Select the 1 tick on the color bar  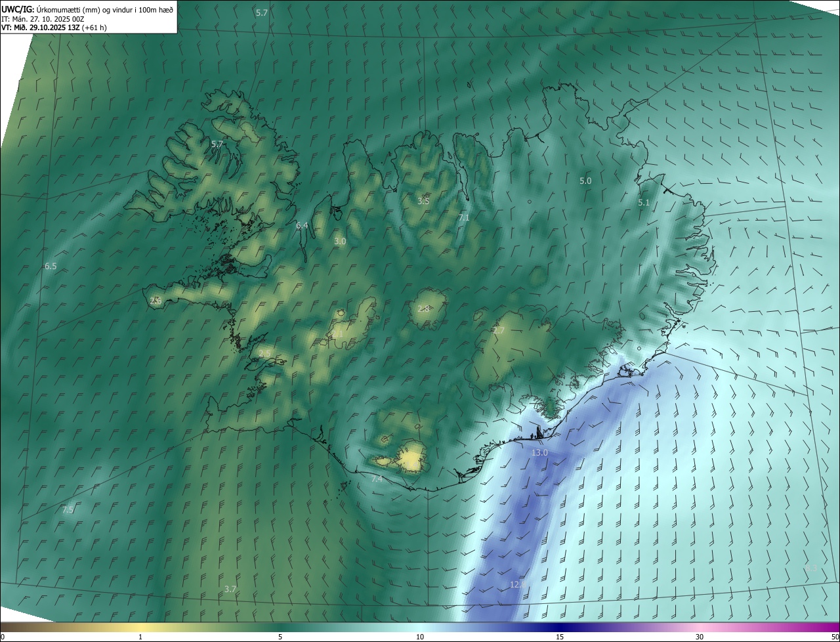(140, 637)
